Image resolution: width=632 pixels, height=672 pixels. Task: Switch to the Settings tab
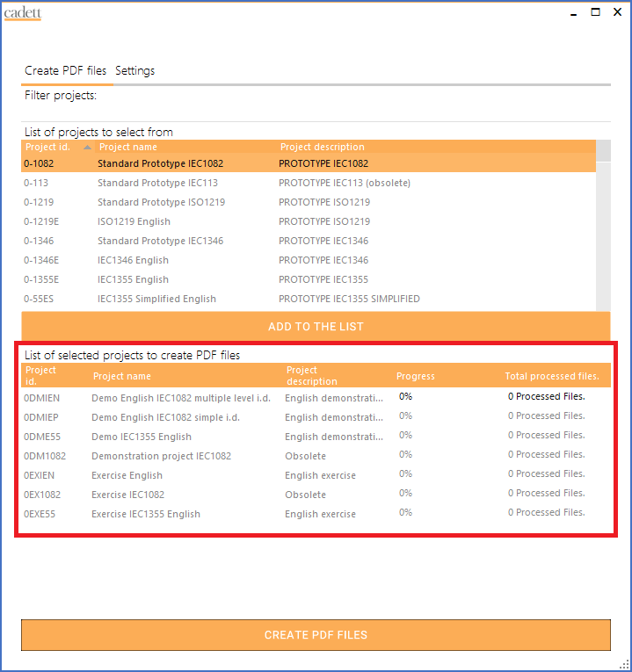134,71
